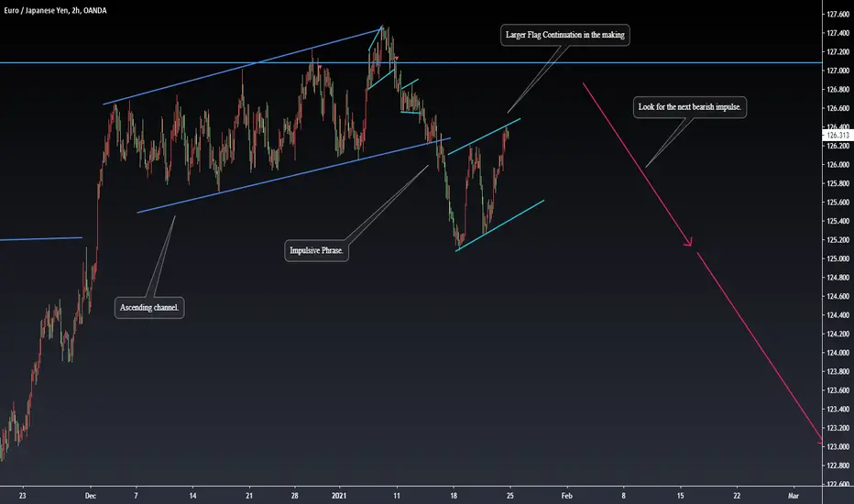Click the '2021' year label on time axis
Image resolution: width=854 pixels, height=504 pixels.
pos(339,496)
